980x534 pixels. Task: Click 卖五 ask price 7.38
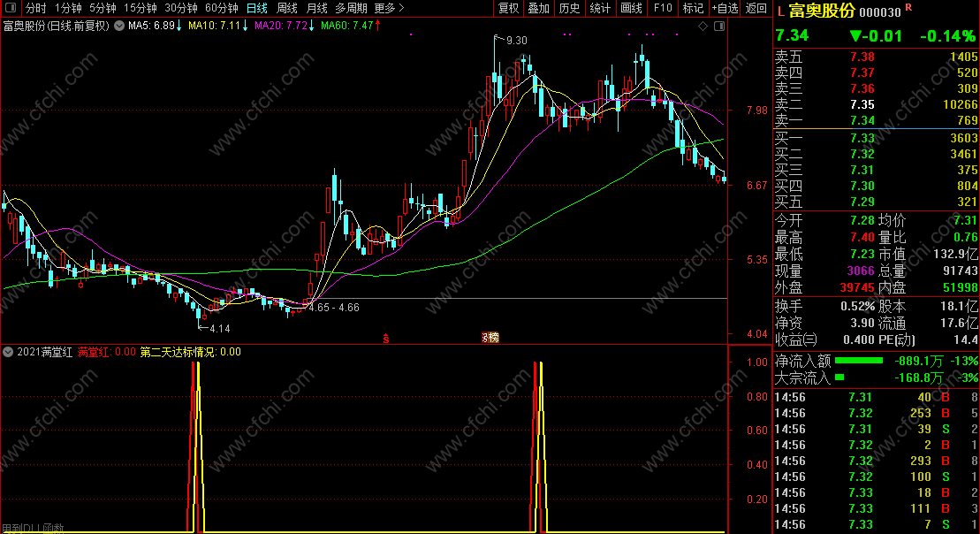pyautogui.click(x=862, y=57)
